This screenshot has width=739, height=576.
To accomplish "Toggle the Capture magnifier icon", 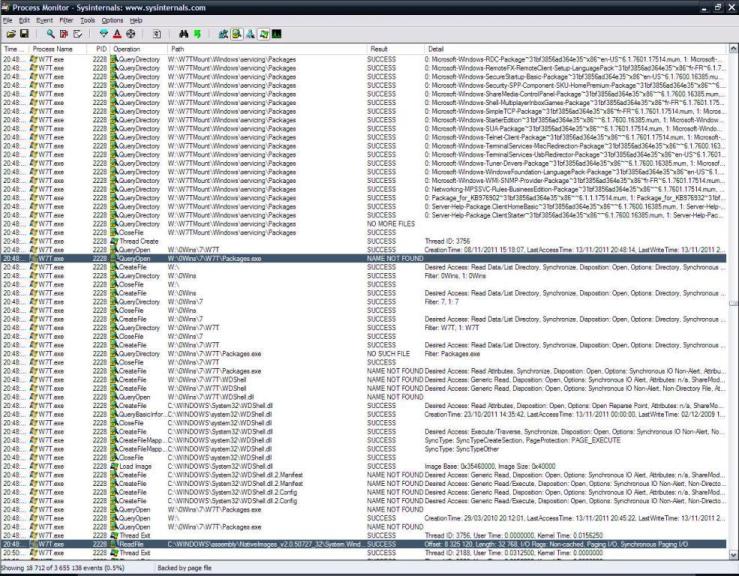I will 50,34.
